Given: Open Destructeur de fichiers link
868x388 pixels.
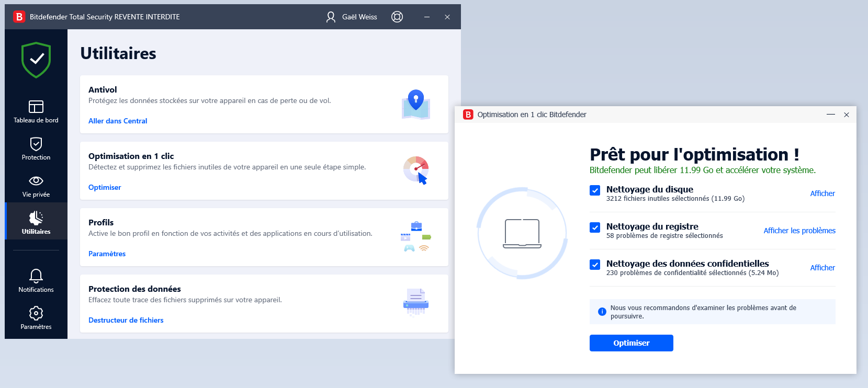Looking at the screenshot, I should 126,320.
